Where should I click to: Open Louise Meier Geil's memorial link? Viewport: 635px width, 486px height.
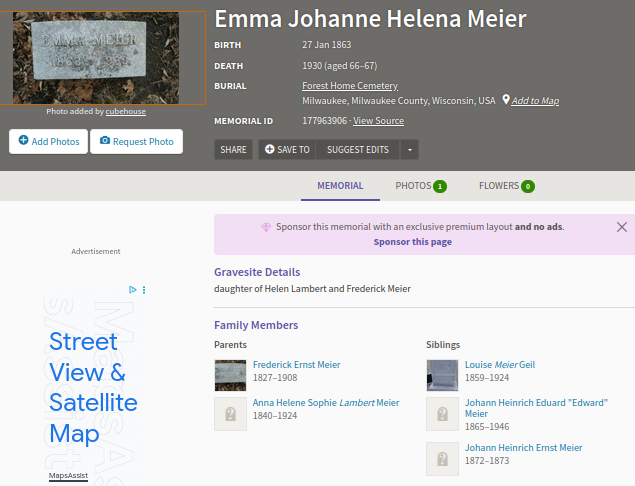[501, 365]
